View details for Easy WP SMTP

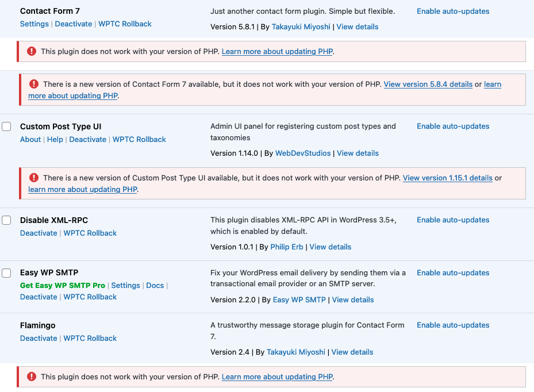coord(352,299)
